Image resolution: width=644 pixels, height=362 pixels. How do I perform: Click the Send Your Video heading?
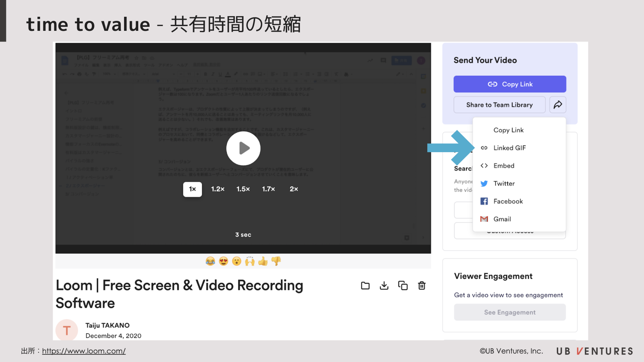click(485, 60)
